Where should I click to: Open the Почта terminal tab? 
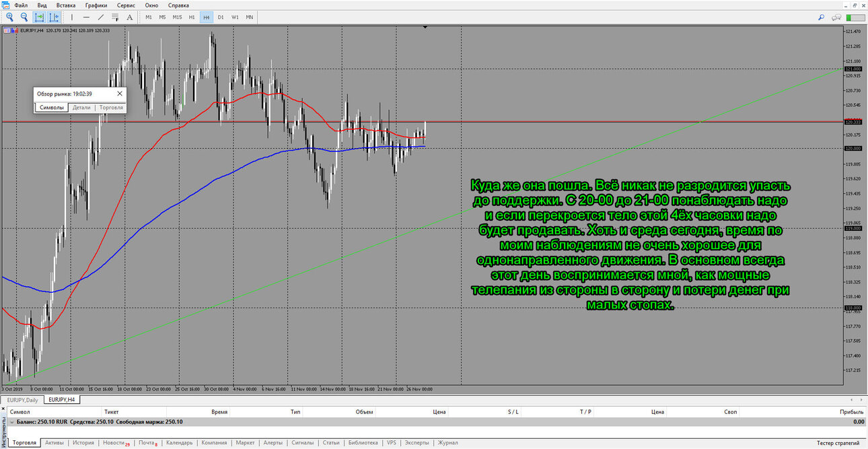tap(148, 442)
